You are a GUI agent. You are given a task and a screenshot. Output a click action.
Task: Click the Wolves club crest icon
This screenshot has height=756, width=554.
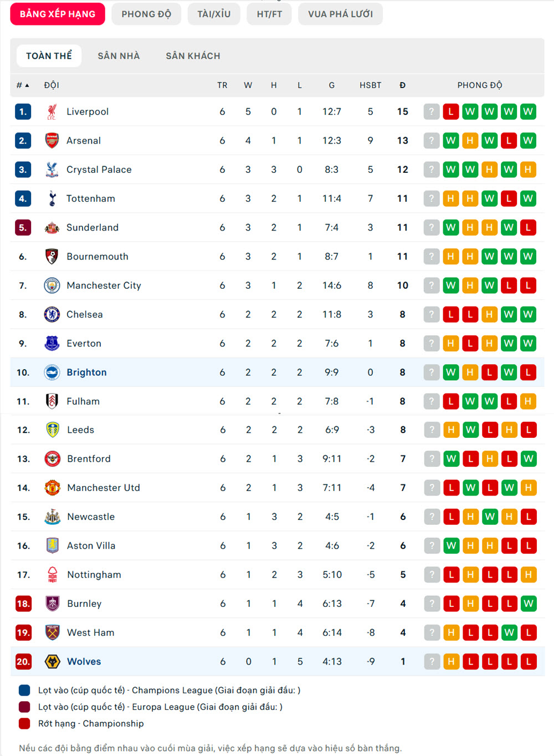pos(52,661)
